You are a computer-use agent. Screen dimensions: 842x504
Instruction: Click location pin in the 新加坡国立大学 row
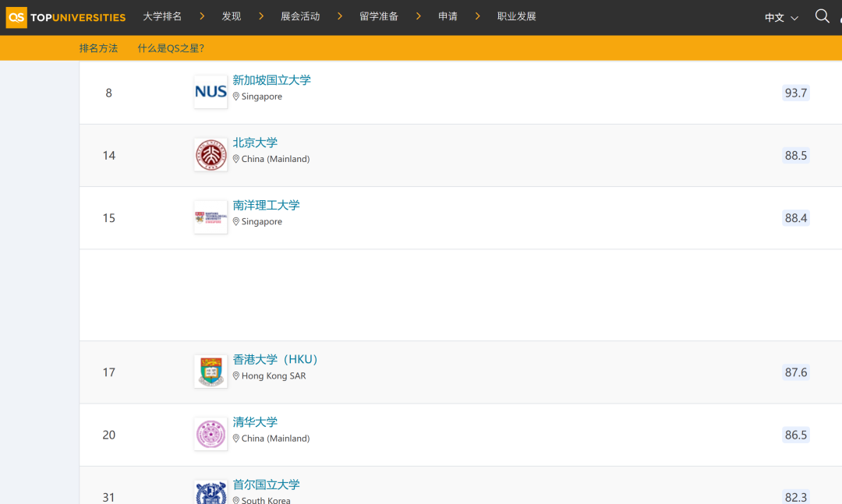235,97
